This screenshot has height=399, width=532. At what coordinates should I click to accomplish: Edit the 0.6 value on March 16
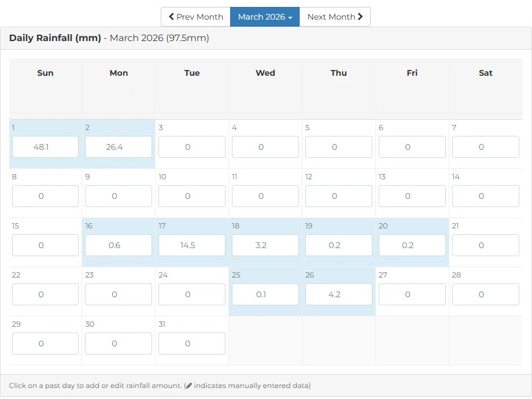click(x=119, y=245)
